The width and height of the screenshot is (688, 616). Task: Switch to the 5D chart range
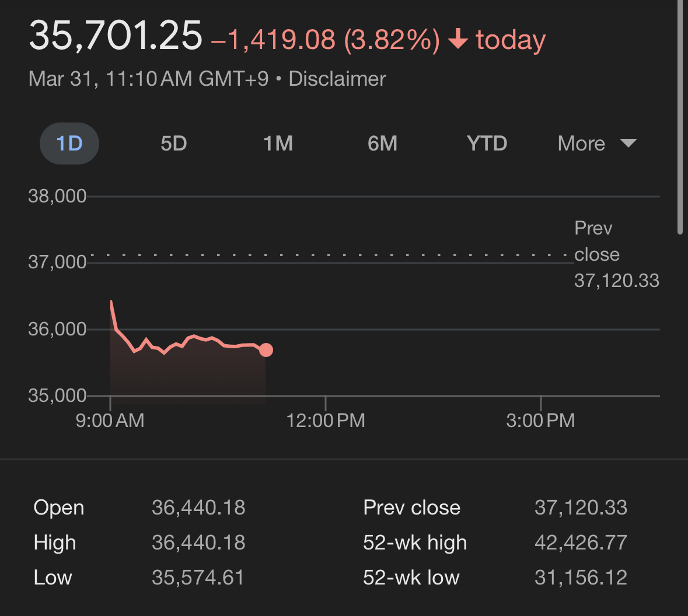pyautogui.click(x=173, y=143)
